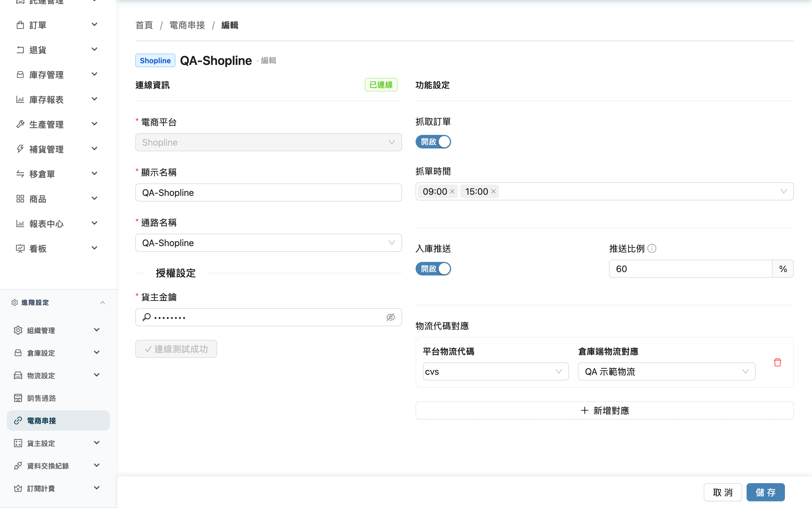
Task: Open the 看板 sidebar menu
Action: click(x=58, y=249)
